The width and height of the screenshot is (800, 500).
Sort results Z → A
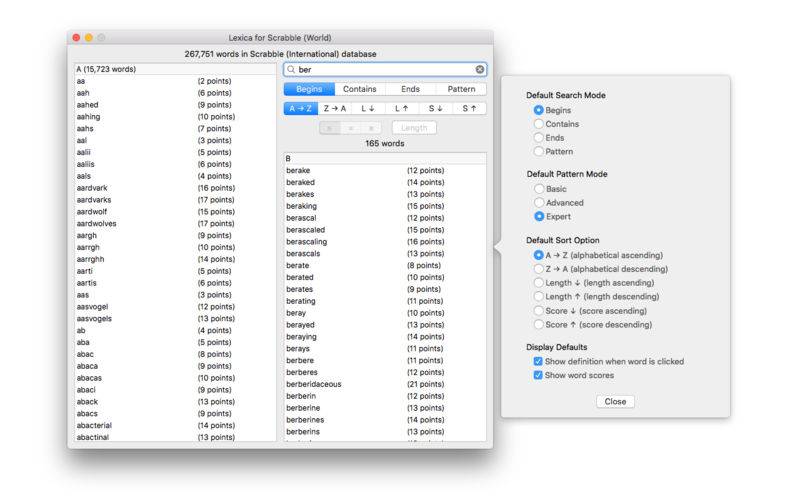coord(335,109)
